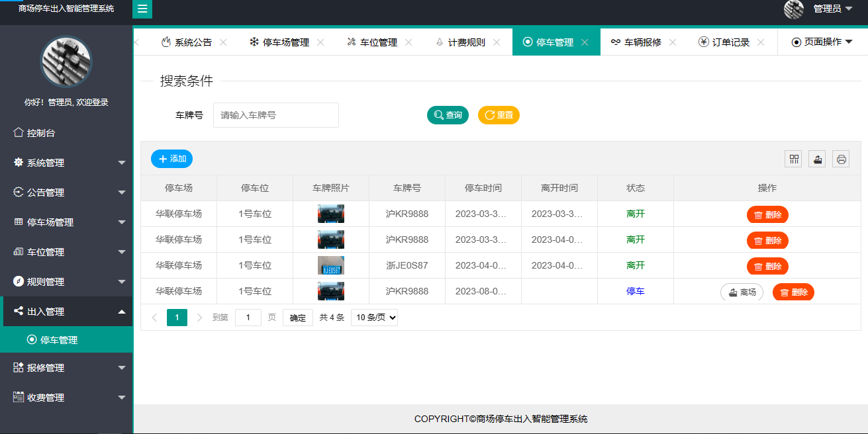Click the 状态 column header

coord(636,188)
